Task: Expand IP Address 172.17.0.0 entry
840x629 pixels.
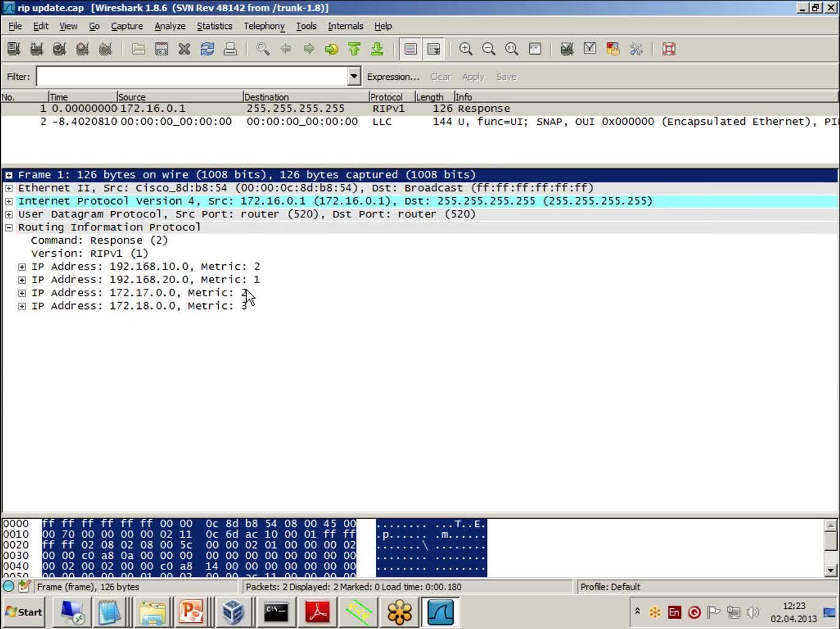Action: (22, 293)
